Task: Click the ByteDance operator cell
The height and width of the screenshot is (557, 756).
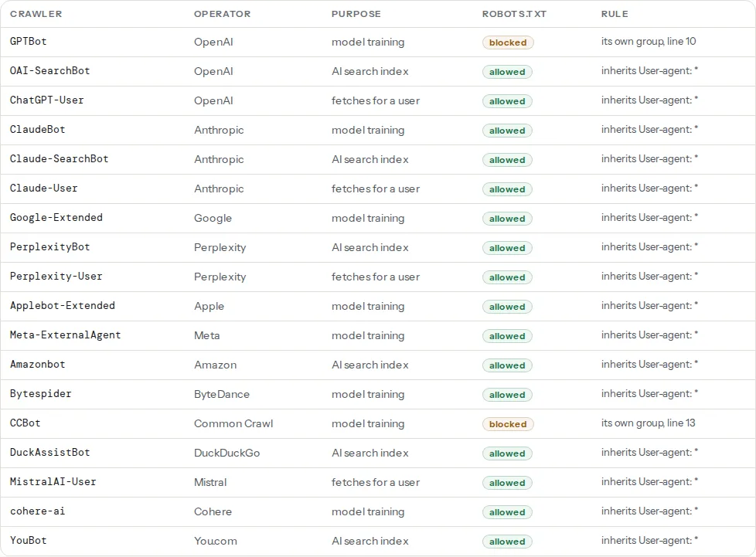Action: coord(222,395)
